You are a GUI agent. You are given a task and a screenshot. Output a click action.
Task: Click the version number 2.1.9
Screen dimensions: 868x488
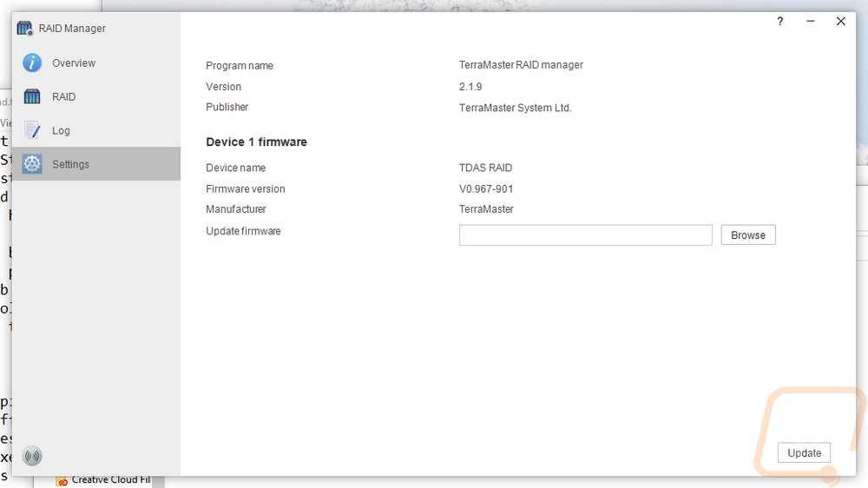tap(470, 87)
